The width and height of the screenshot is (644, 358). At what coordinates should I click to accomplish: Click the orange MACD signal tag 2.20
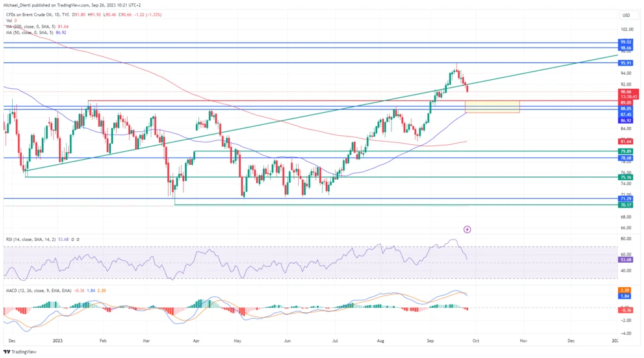tap(625, 290)
